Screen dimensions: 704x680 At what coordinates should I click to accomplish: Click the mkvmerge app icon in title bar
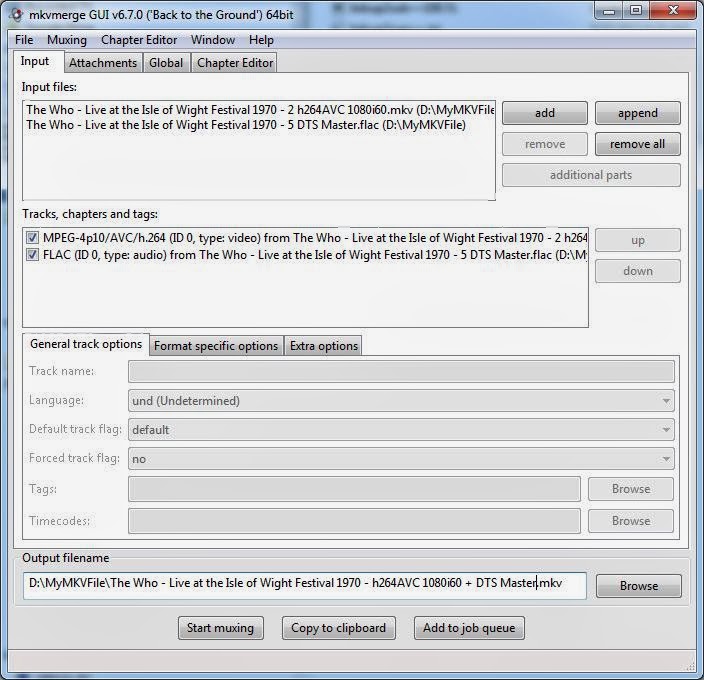click(17, 15)
